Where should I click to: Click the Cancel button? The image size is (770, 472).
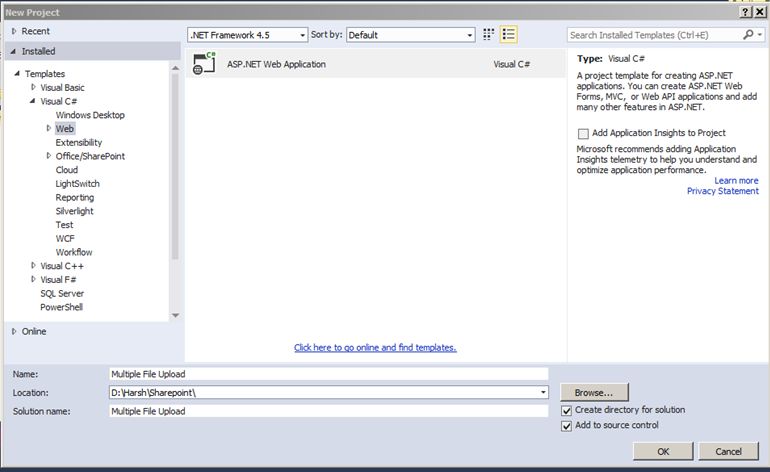point(728,451)
